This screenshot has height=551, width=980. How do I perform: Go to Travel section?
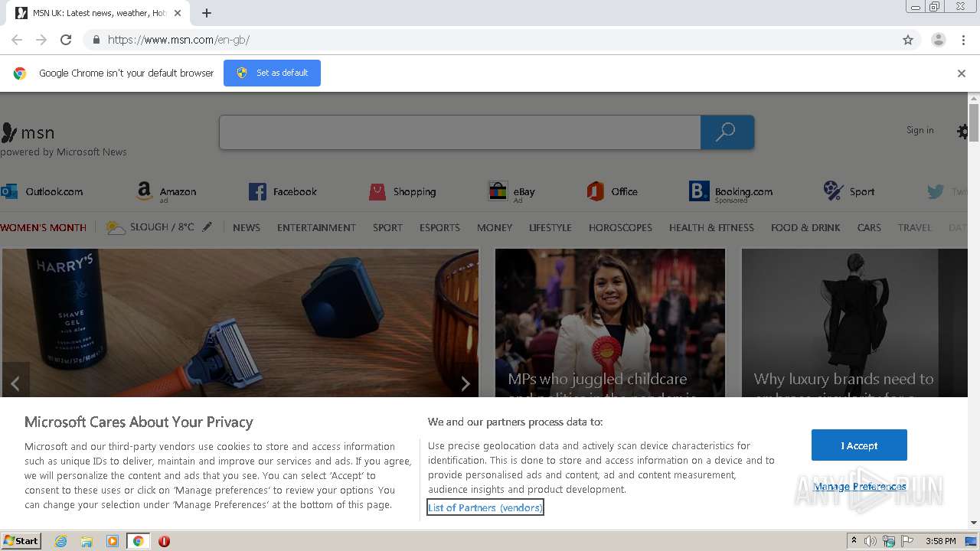pos(915,227)
